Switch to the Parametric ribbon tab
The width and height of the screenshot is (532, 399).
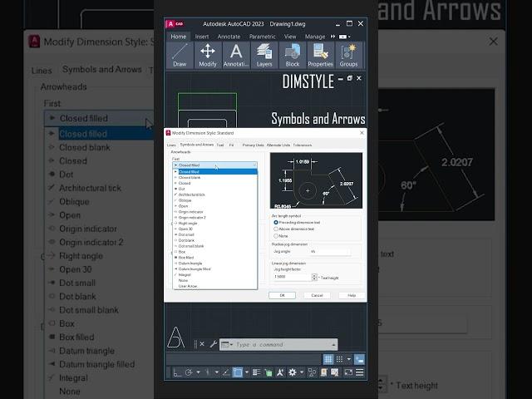point(263,37)
